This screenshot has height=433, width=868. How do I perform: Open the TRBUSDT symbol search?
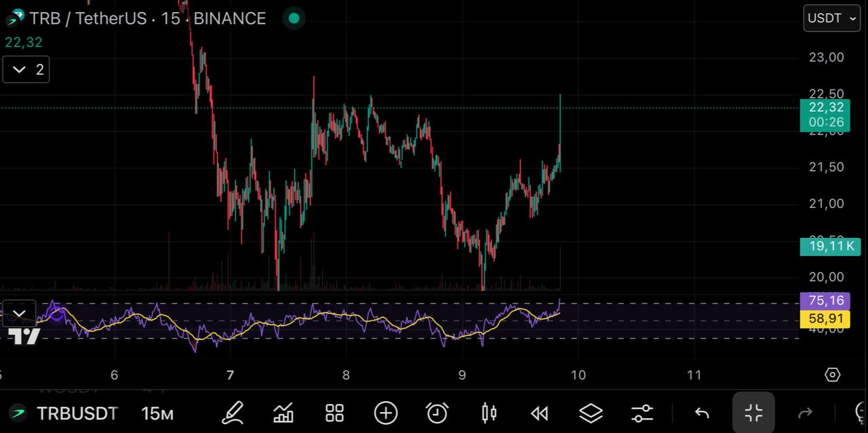pyautogui.click(x=77, y=413)
